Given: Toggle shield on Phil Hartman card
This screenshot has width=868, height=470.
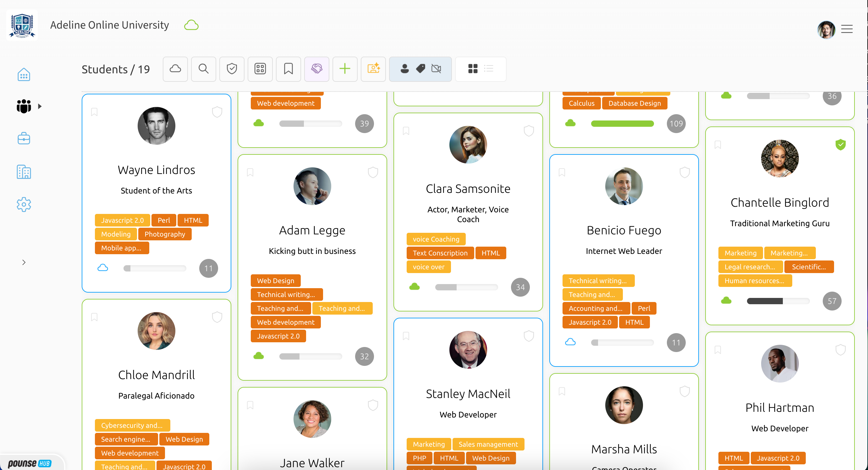Looking at the screenshot, I should pos(840,350).
